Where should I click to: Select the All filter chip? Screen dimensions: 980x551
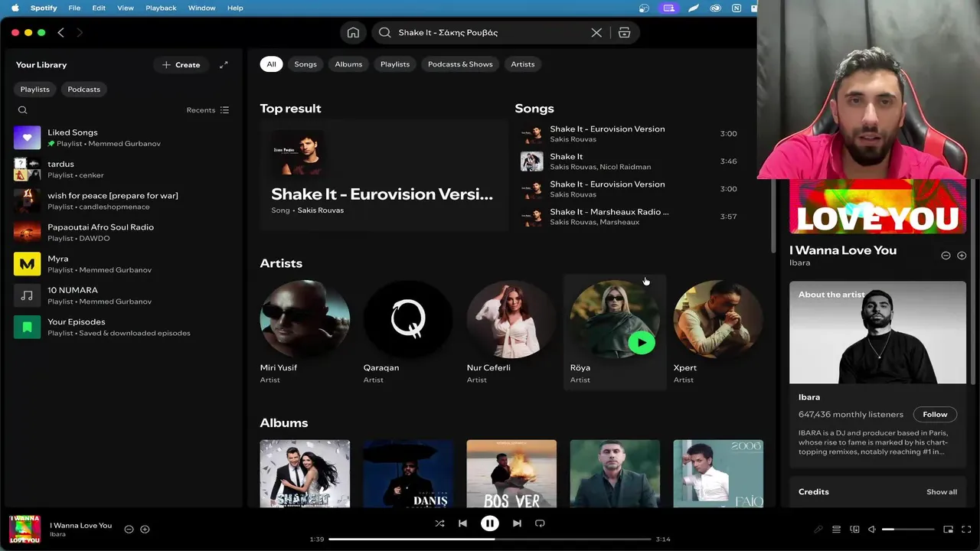click(x=271, y=64)
